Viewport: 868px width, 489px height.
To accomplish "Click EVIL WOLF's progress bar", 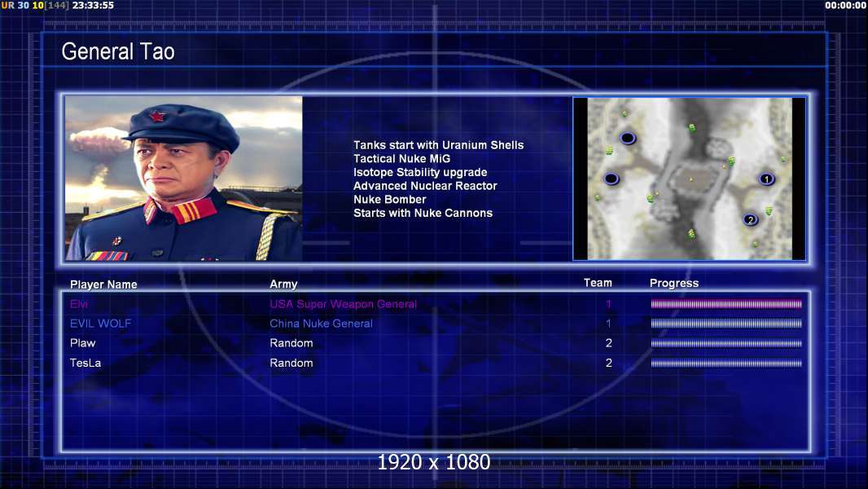I will tap(726, 324).
